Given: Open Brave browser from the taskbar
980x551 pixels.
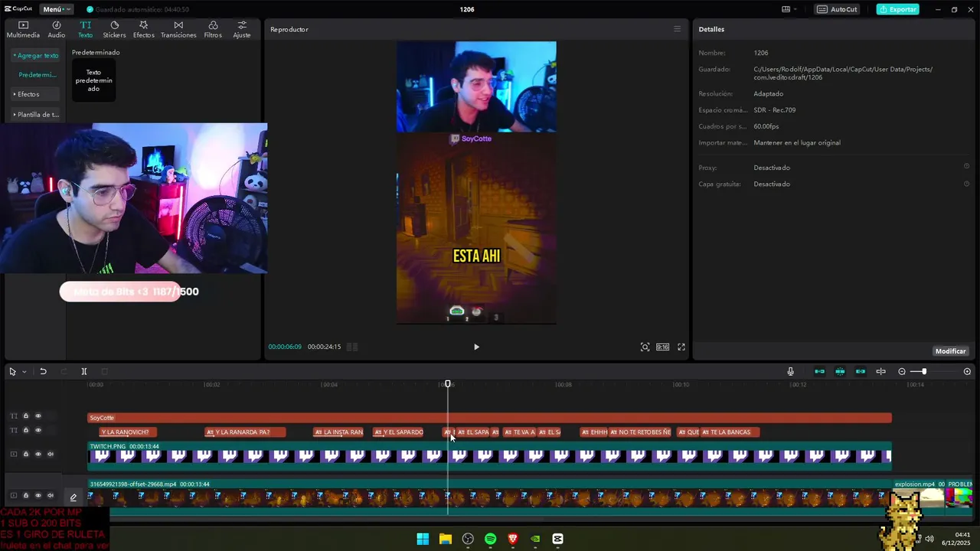Looking at the screenshot, I should click(513, 539).
